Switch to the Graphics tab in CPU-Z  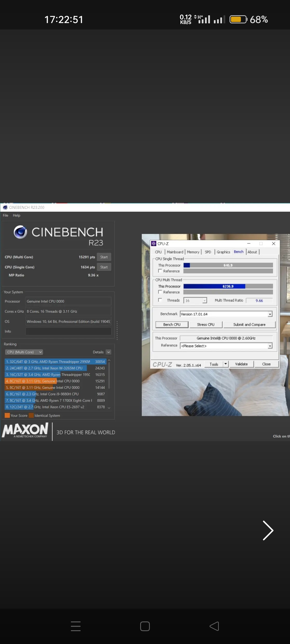coord(223,252)
